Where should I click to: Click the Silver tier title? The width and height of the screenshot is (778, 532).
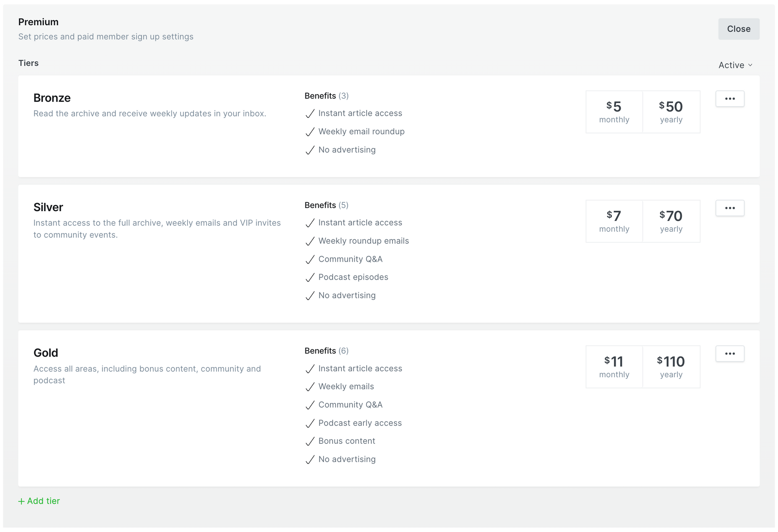click(48, 207)
